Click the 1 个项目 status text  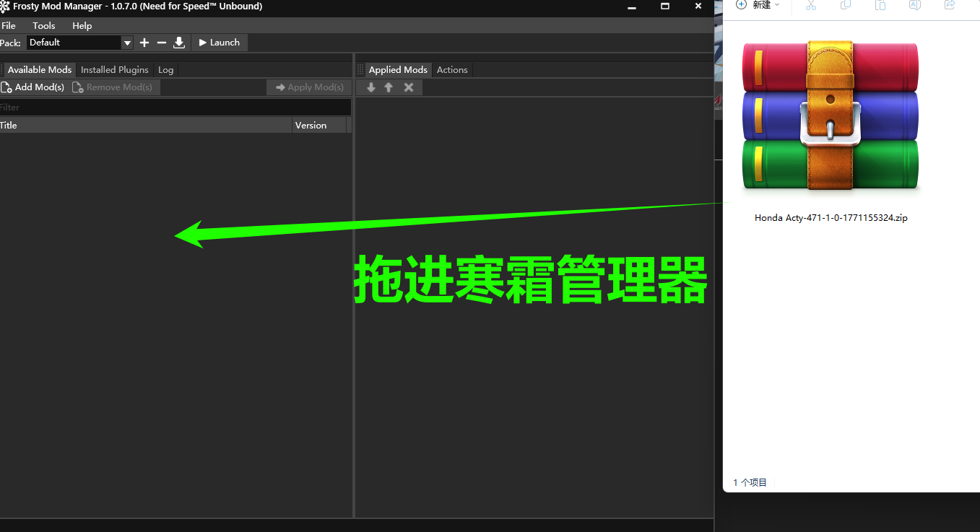click(x=750, y=482)
